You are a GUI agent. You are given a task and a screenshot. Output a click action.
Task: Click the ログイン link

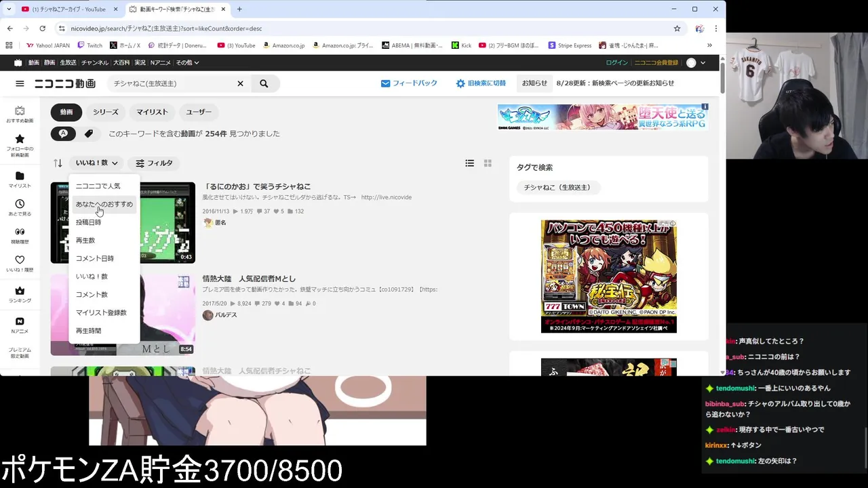pos(617,62)
